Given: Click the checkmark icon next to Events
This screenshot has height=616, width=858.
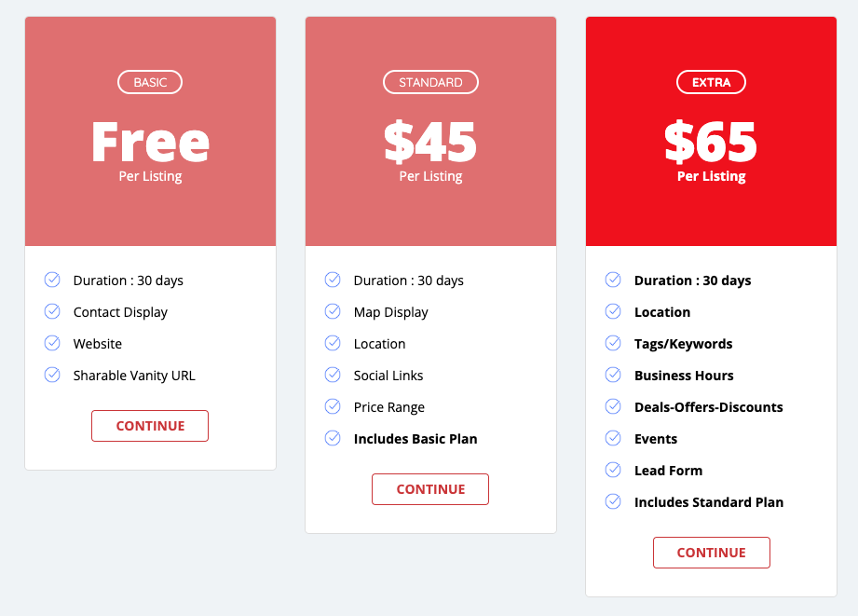Looking at the screenshot, I should [613, 438].
